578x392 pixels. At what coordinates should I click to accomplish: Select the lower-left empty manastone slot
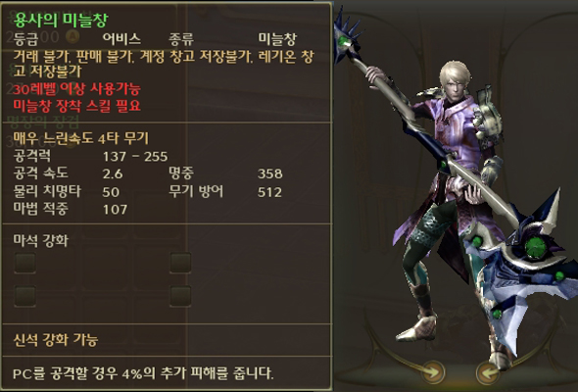(x=25, y=296)
